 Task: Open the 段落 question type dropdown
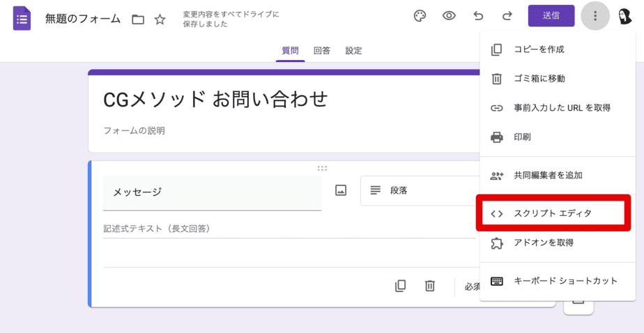420,190
